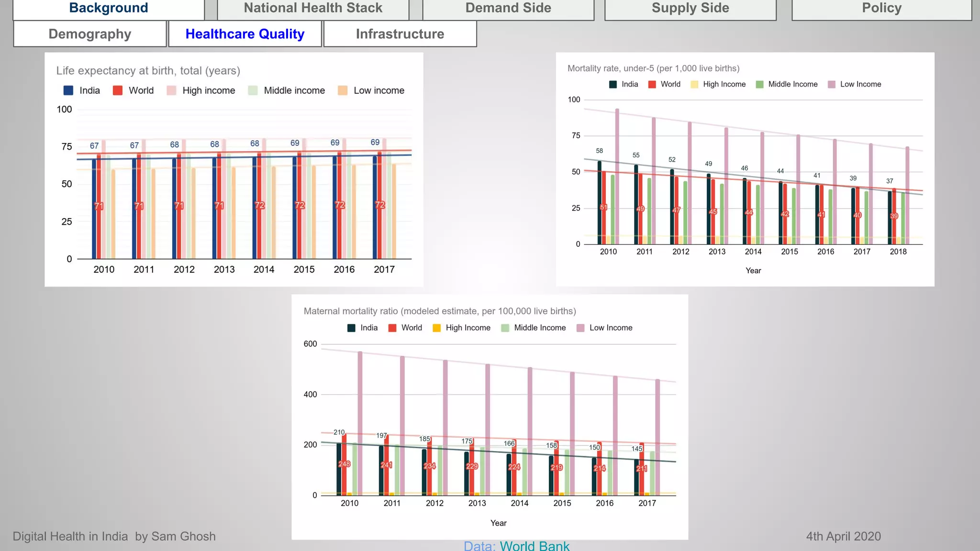Switch to the Infrastructure sub-tab
This screenshot has width=980, height=551.
[x=400, y=34]
